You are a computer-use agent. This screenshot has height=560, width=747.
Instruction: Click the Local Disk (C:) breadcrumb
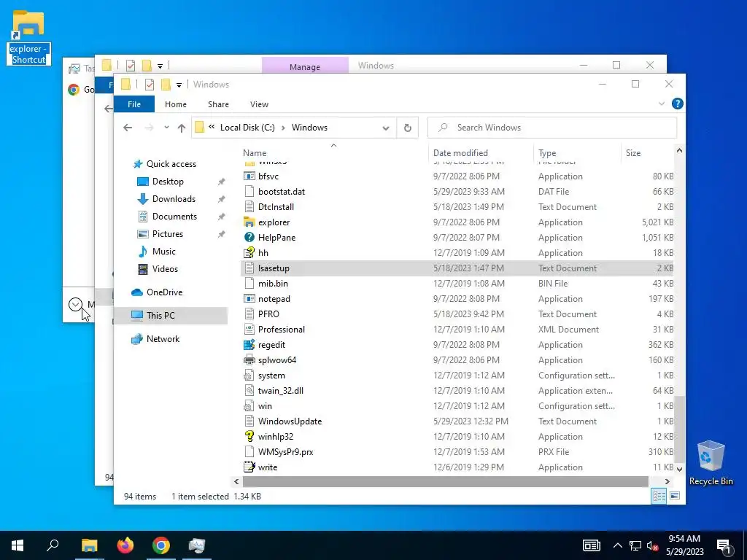247,128
